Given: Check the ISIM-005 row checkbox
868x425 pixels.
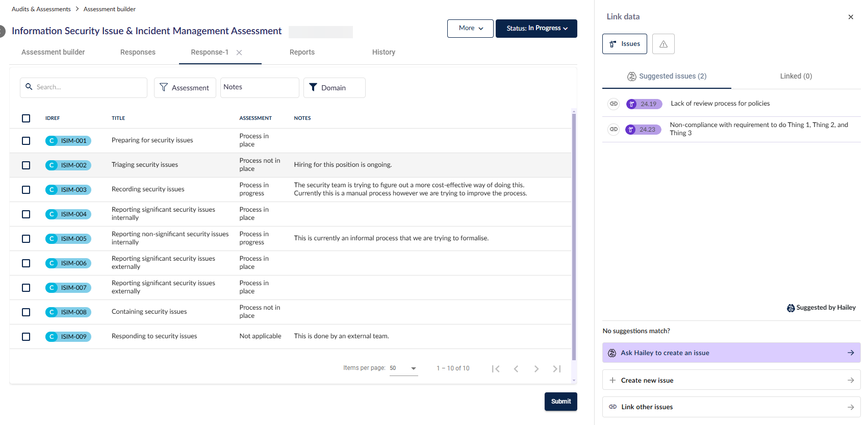Looking at the screenshot, I should [26, 239].
